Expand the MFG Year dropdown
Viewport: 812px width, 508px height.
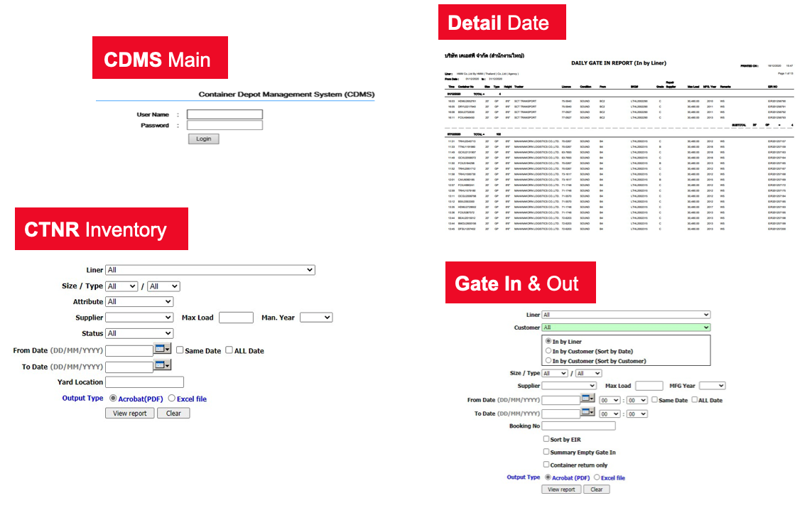(713, 386)
